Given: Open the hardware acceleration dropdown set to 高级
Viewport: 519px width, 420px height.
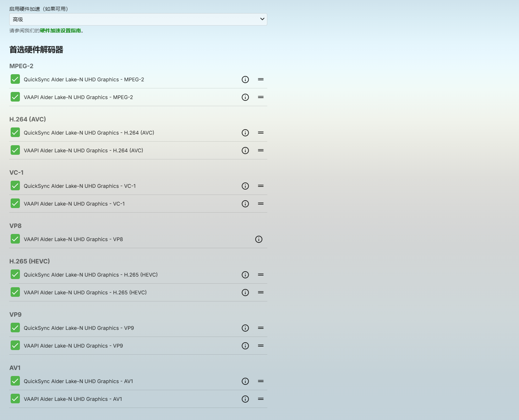Looking at the screenshot, I should tap(138, 19).
